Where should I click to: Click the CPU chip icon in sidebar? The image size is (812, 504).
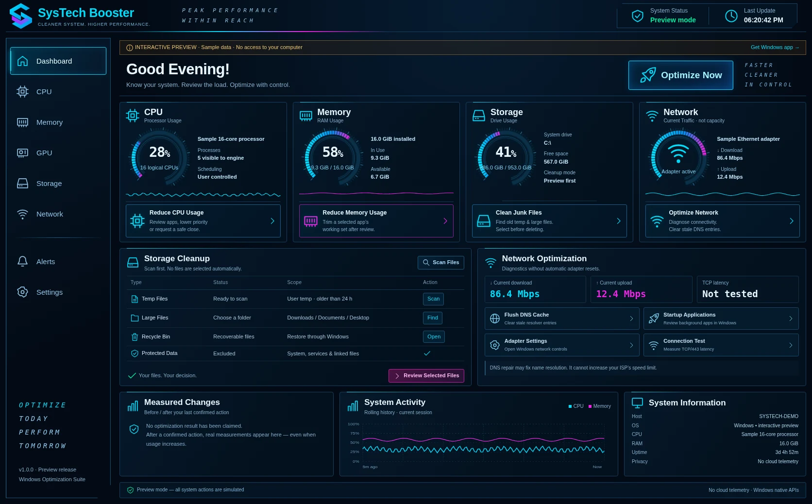[22, 92]
